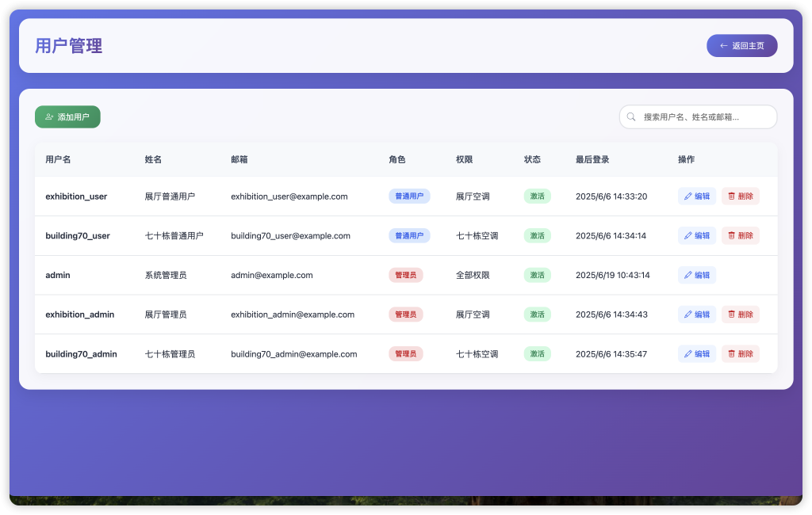Click the magnifier icon in search box
The height and width of the screenshot is (515, 812).
tap(632, 117)
